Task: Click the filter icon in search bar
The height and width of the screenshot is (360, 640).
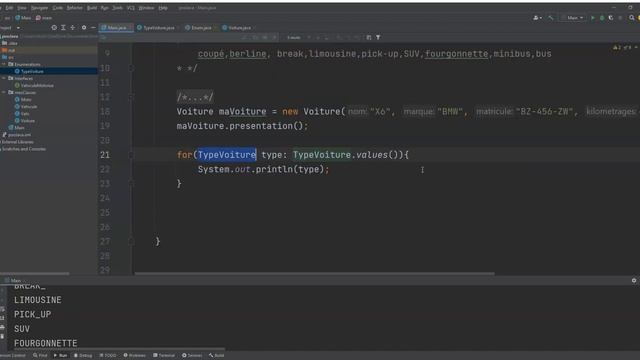Action: click(x=378, y=38)
